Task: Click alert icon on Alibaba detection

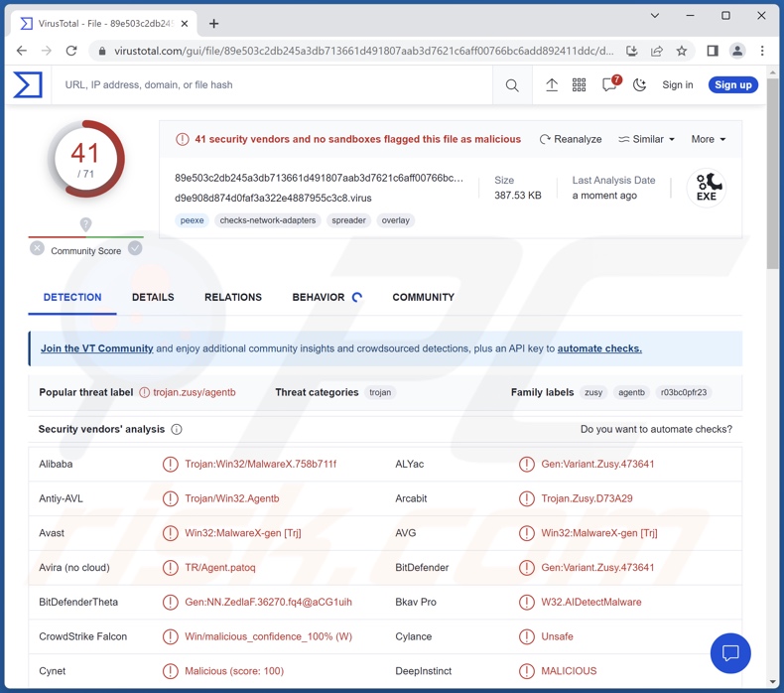Action: tap(171, 464)
